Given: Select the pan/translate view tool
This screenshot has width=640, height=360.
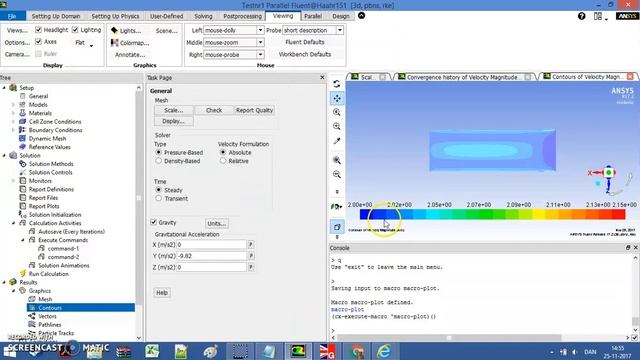Looking at the screenshot, I should click(x=337, y=98).
